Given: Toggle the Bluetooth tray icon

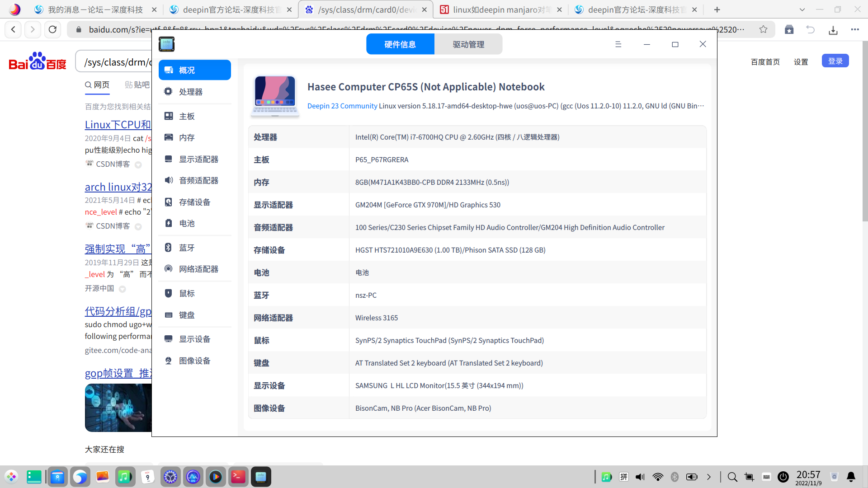Looking at the screenshot, I should point(675,477).
